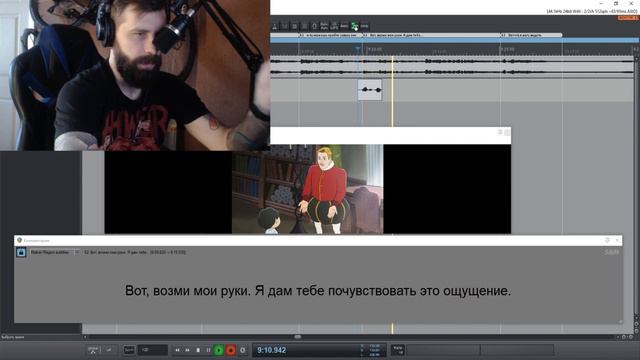The height and width of the screenshot is (360, 640).
Task: Edit the BPM tempo field
Action: (x=152, y=350)
